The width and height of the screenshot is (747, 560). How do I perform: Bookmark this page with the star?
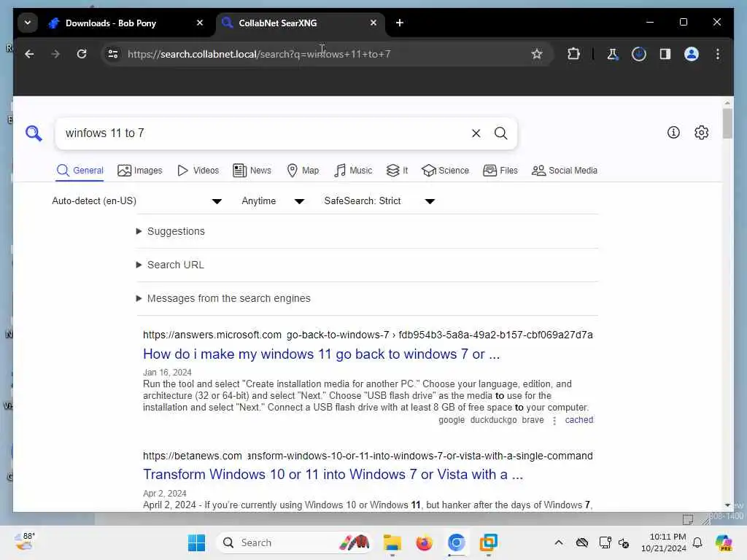(x=537, y=54)
